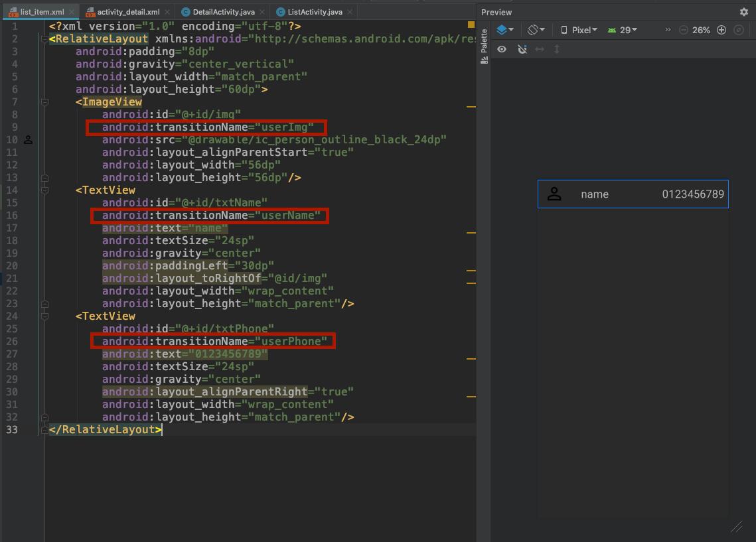Zoom in the layout preview

[x=721, y=30]
